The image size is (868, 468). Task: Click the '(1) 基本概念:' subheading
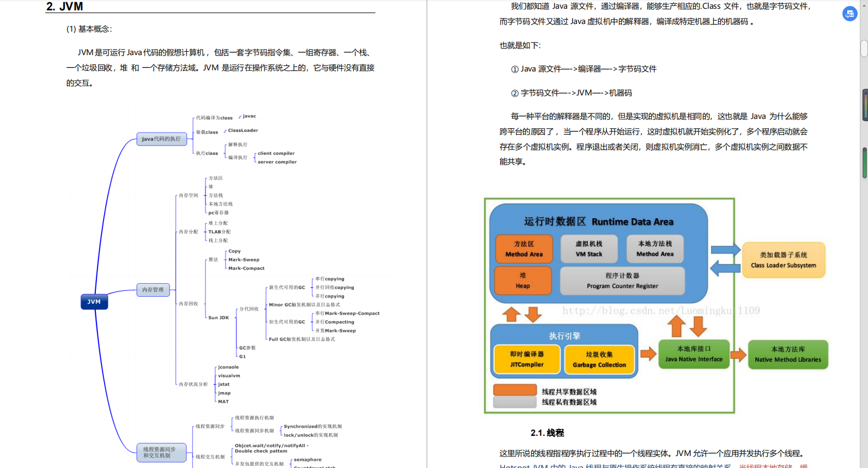89,29
